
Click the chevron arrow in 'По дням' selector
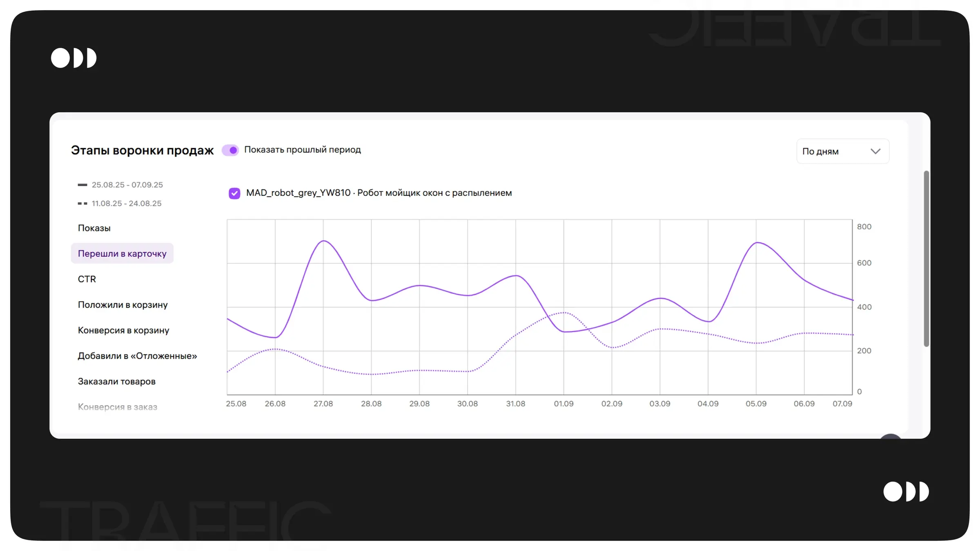(875, 151)
